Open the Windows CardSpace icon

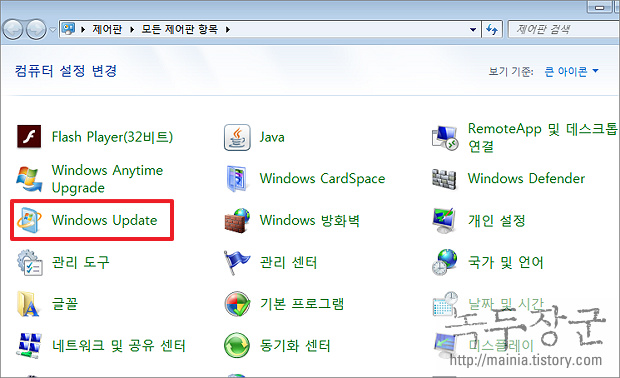(x=237, y=179)
